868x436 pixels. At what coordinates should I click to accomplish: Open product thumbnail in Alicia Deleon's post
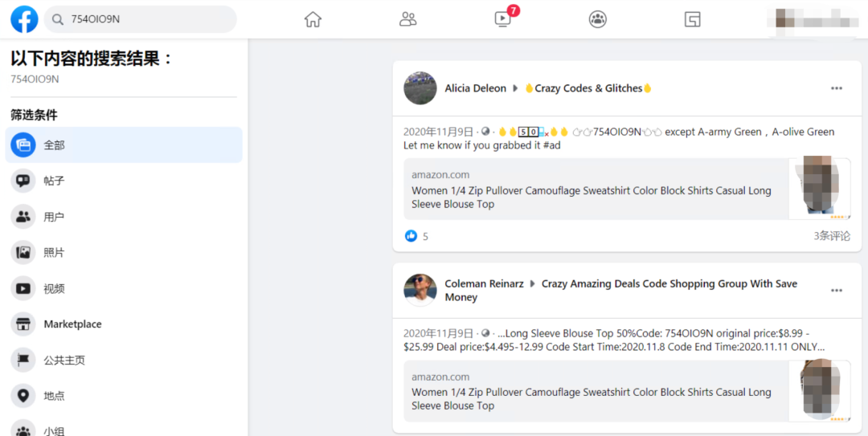coord(819,189)
